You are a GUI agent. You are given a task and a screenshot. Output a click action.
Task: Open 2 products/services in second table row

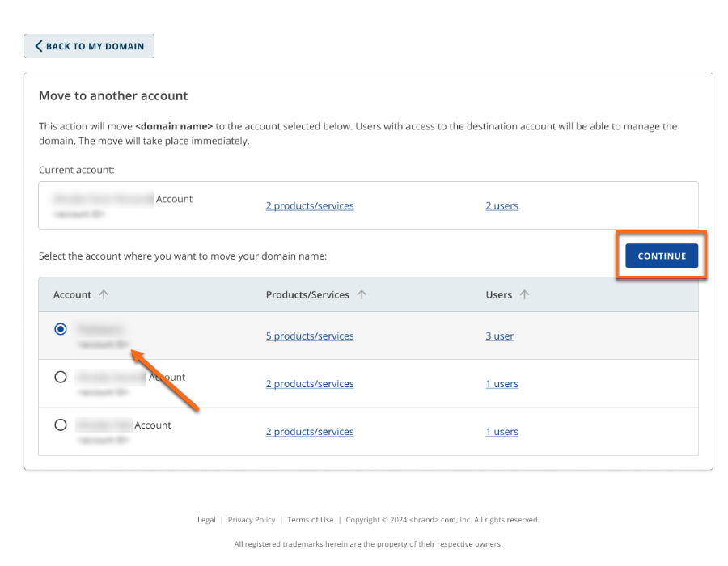click(x=310, y=383)
